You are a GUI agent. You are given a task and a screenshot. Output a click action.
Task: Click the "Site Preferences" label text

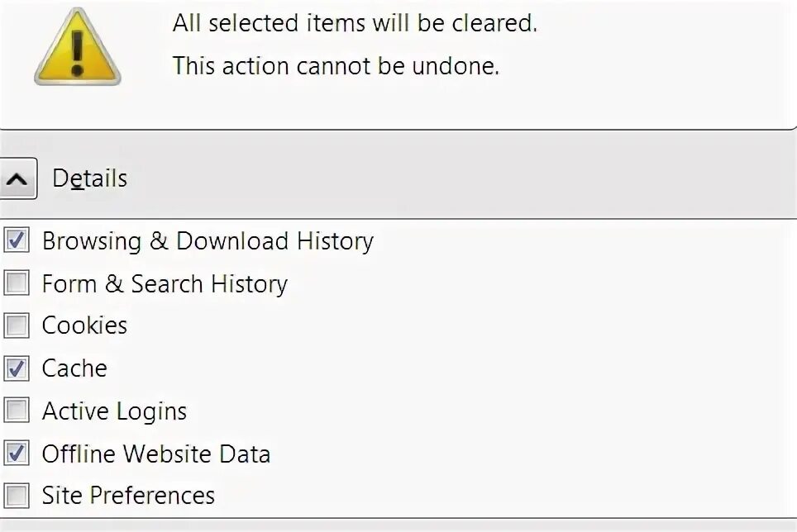pos(128,496)
